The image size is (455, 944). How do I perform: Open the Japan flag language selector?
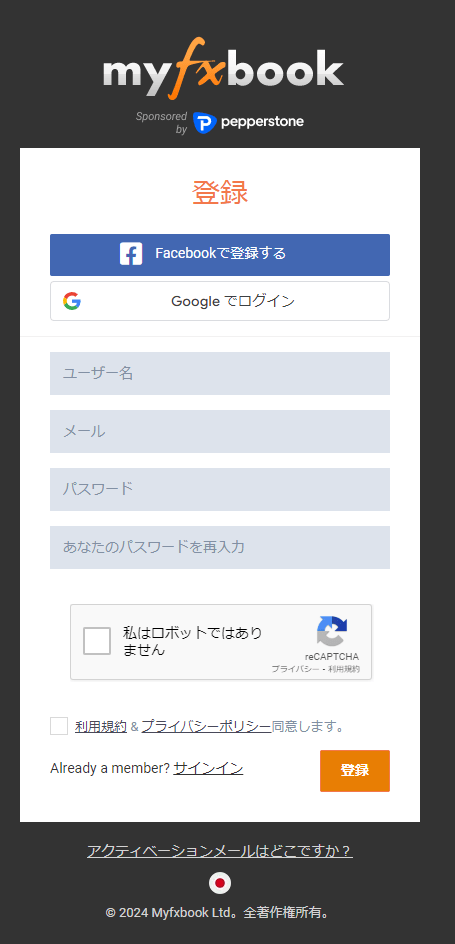tap(220, 883)
